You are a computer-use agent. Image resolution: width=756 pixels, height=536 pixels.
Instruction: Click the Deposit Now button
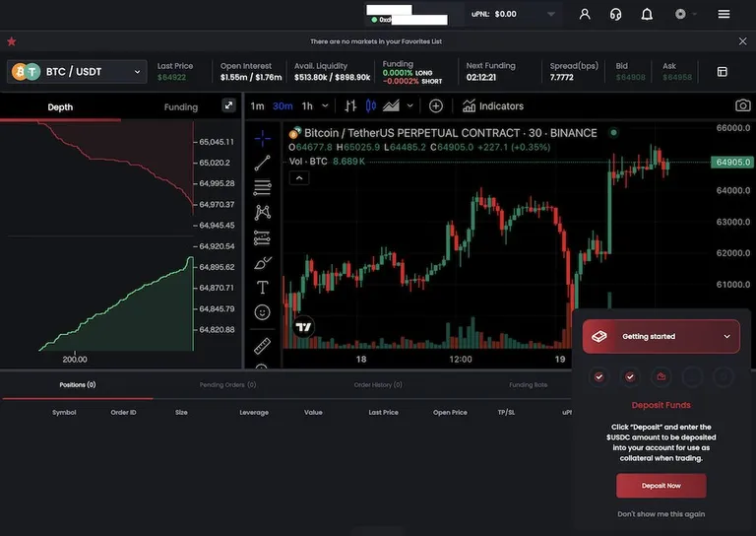[661, 486]
